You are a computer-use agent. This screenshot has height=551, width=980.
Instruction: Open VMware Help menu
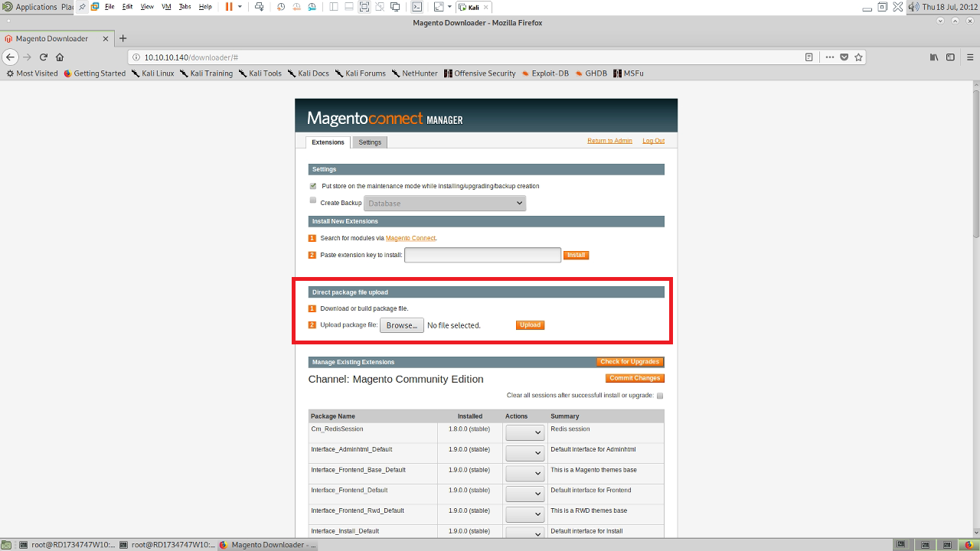[x=205, y=6]
